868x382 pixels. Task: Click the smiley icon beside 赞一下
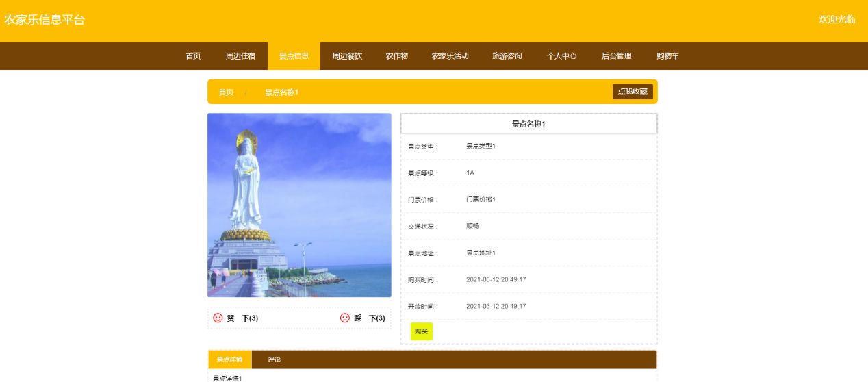coord(218,318)
